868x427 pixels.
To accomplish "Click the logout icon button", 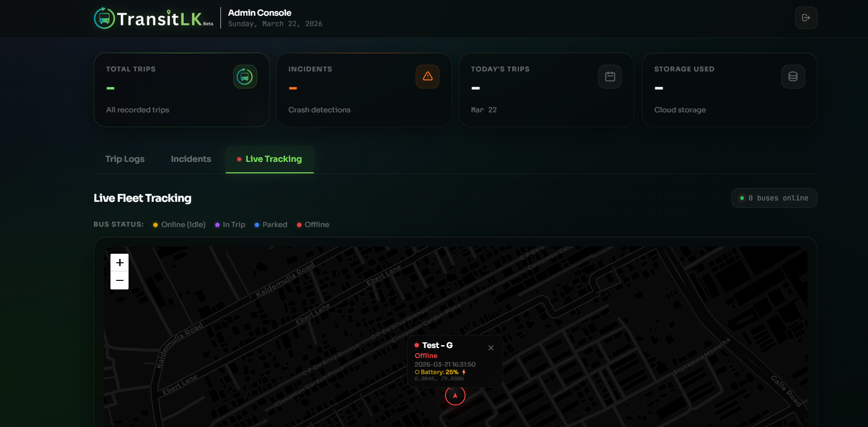I will (x=806, y=18).
